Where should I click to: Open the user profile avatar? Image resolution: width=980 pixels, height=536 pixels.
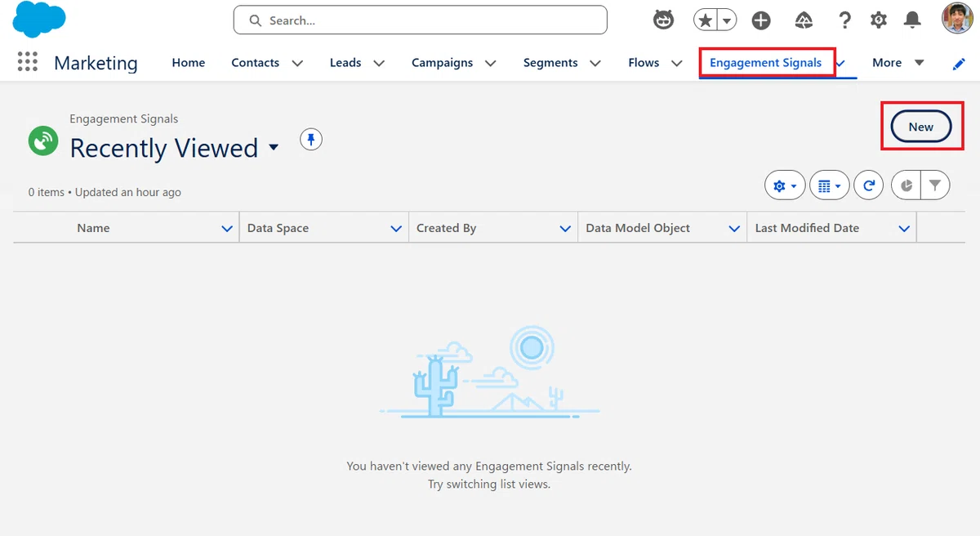[x=957, y=19]
